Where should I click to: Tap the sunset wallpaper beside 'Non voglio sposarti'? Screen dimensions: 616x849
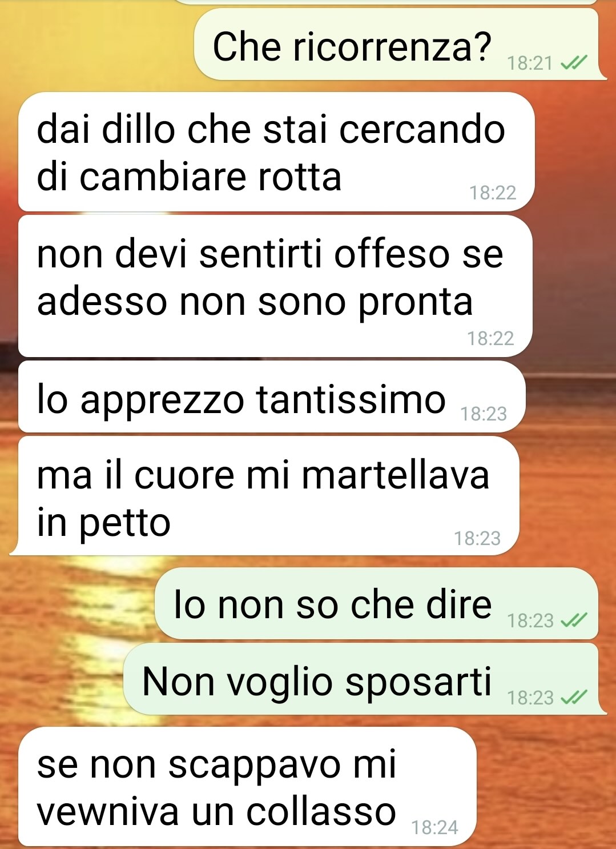(x=63, y=680)
